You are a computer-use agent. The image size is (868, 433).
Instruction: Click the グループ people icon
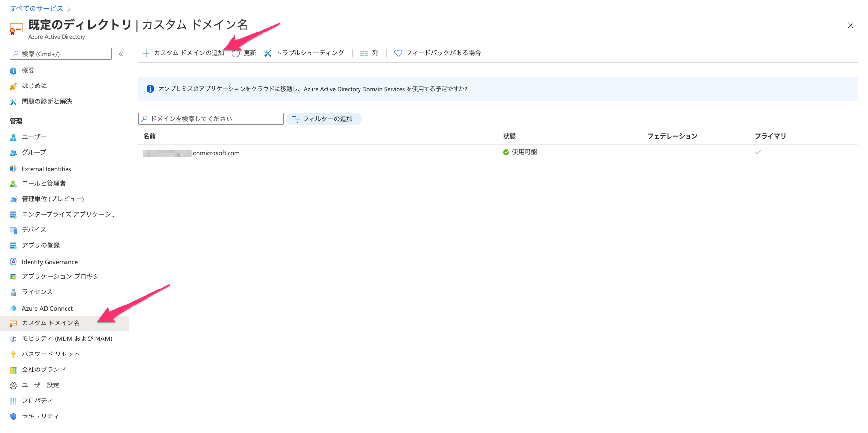[x=13, y=153]
